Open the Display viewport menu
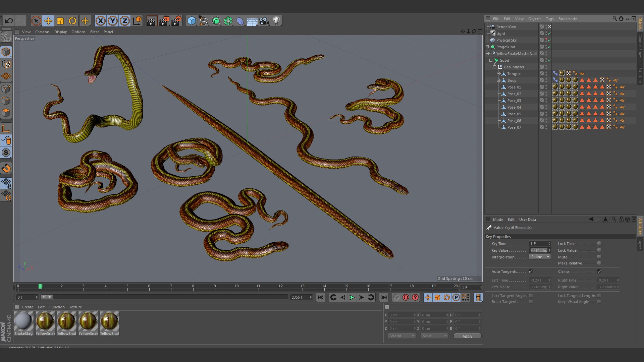 60,32
